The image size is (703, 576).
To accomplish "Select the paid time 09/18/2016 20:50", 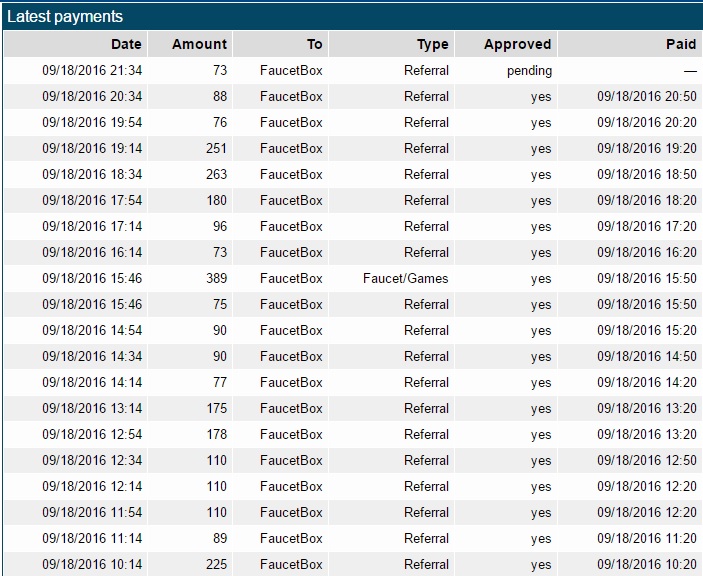I will pyautogui.click(x=647, y=96).
